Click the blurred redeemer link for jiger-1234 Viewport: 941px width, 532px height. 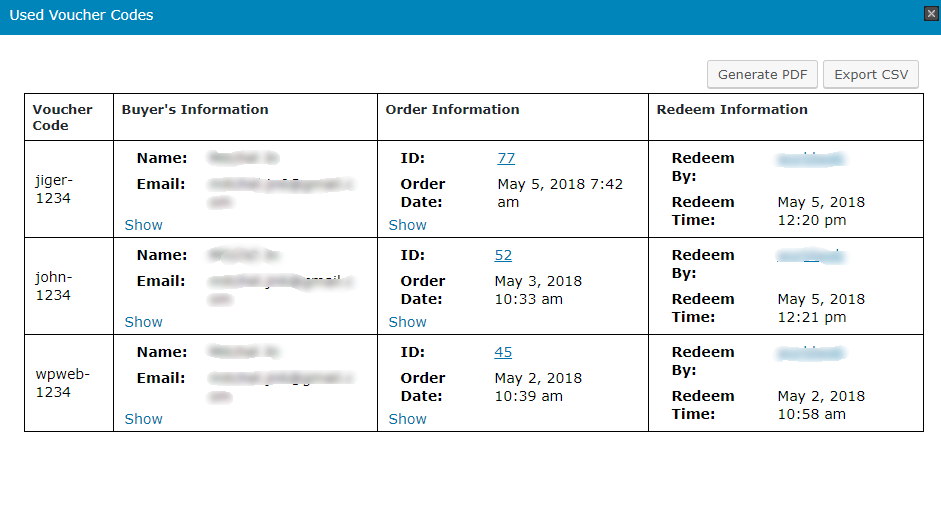(810, 159)
